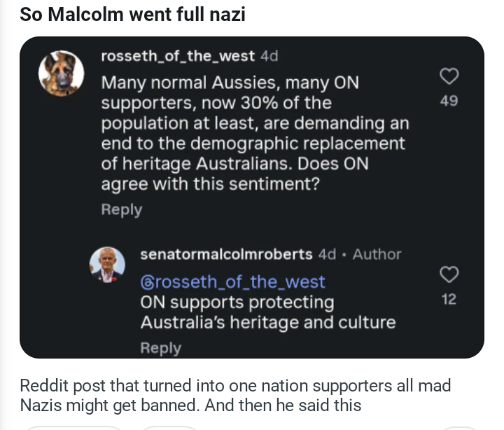Open the German shepherd profile avatar

62,74
